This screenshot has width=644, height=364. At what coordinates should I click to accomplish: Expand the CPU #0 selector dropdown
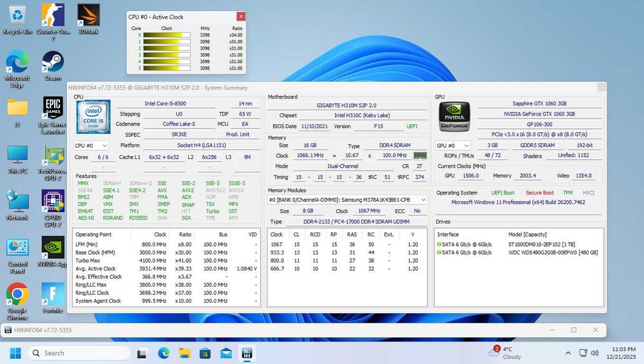tap(91, 146)
